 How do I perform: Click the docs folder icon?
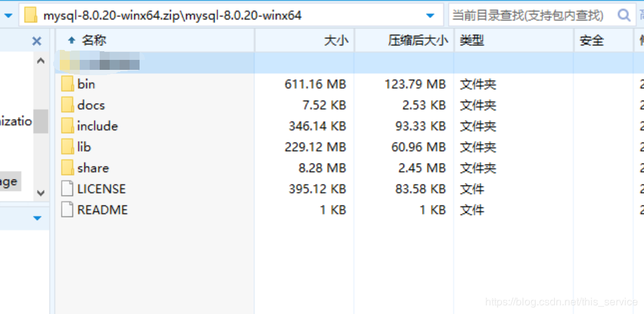tap(67, 105)
